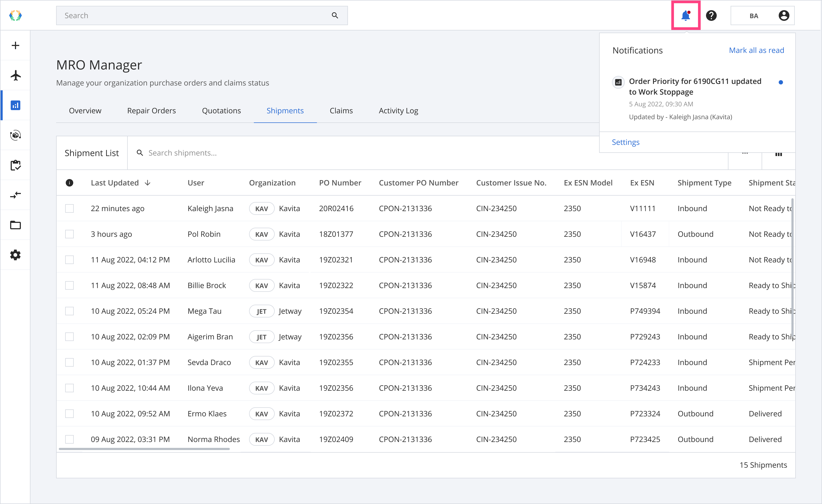
Task: Click the PO Number column header
Action: 340,183
